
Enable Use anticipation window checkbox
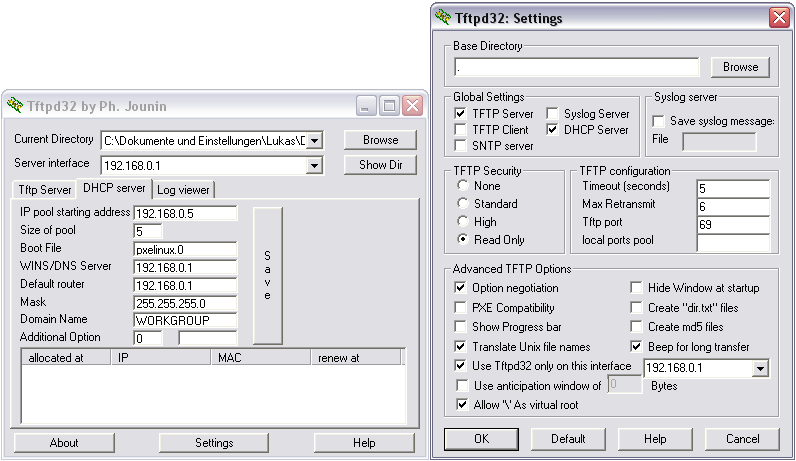tap(462, 386)
